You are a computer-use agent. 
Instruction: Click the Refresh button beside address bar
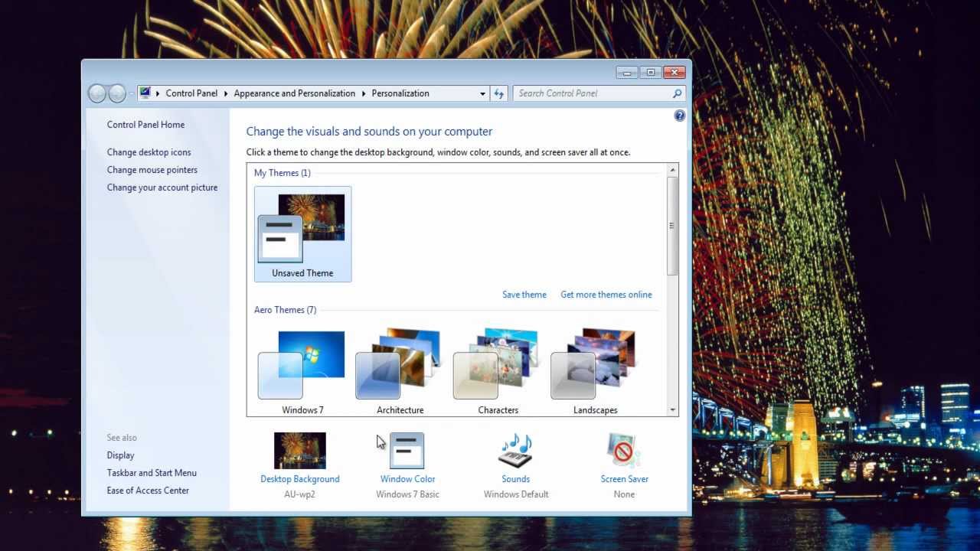[x=499, y=93]
